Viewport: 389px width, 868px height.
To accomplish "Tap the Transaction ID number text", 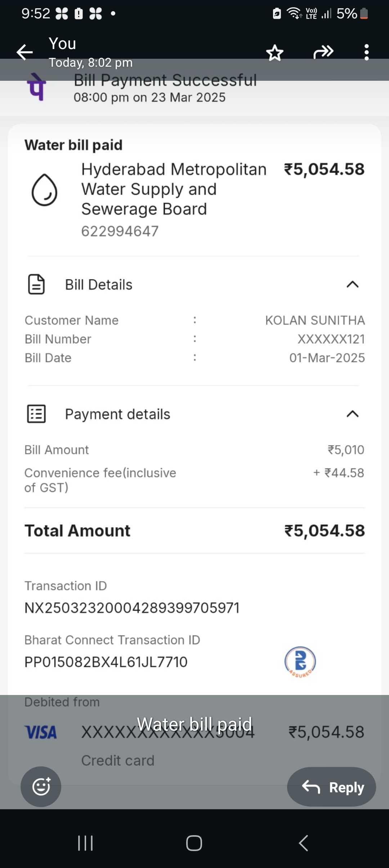I will 132,608.
